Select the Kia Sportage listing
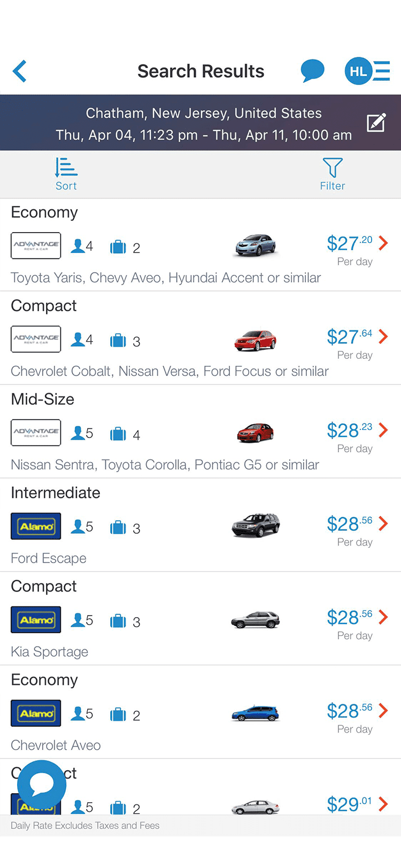This screenshot has height=868, width=401. (x=200, y=619)
